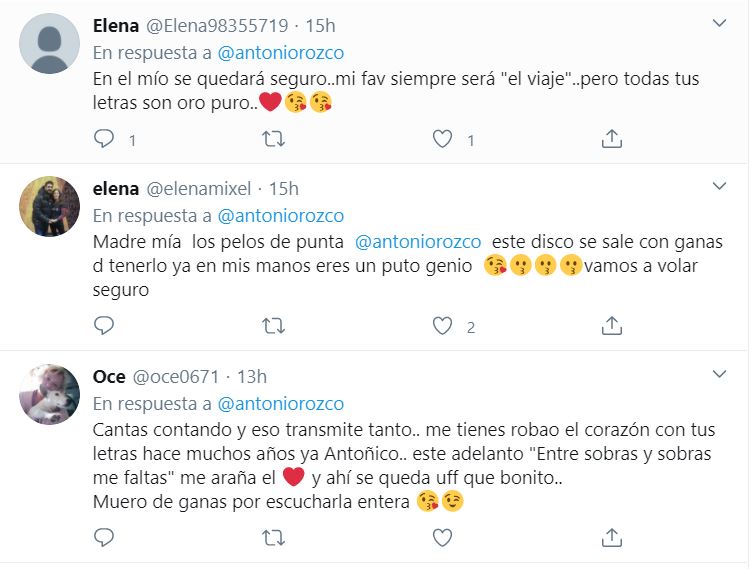Image resolution: width=754 pixels, height=569 pixels.
Task: Open Elena98355719's default profile avatar
Action: click(x=50, y=44)
